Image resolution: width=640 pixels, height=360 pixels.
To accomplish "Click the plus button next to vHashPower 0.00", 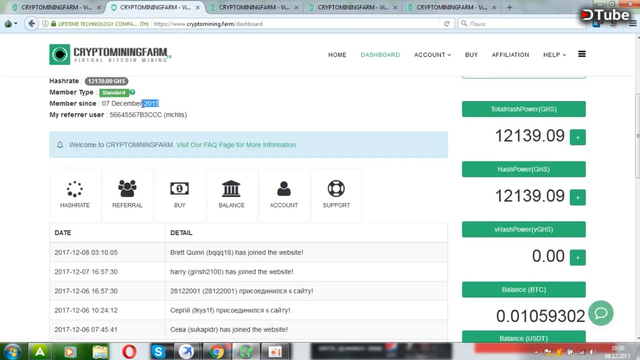I will 578,258.
